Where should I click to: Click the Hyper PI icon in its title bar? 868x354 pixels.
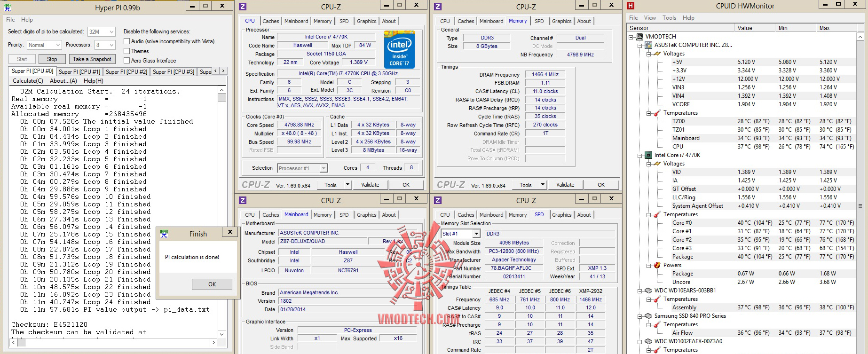point(8,7)
